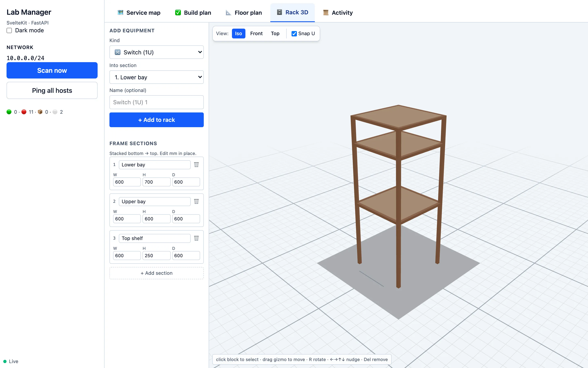Open the Into section dropdown
The image size is (588, 368).
[156, 77]
